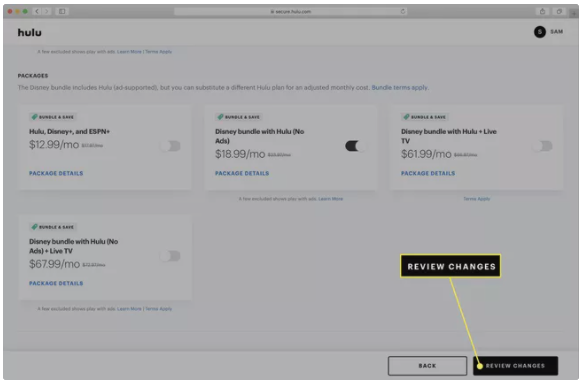Open Learn More under $18.99/mo card
The height and width of the screenshot is (382, 583).
tap(331, 199)
